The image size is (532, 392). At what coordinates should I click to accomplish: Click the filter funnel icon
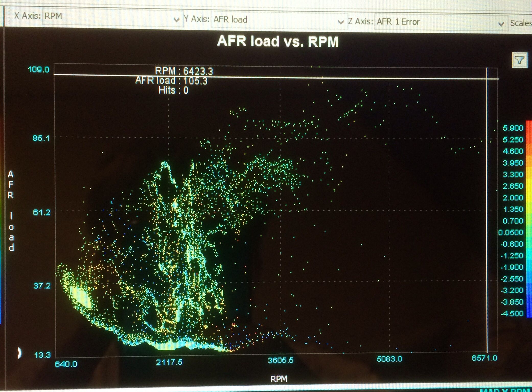tap(519, 60)
